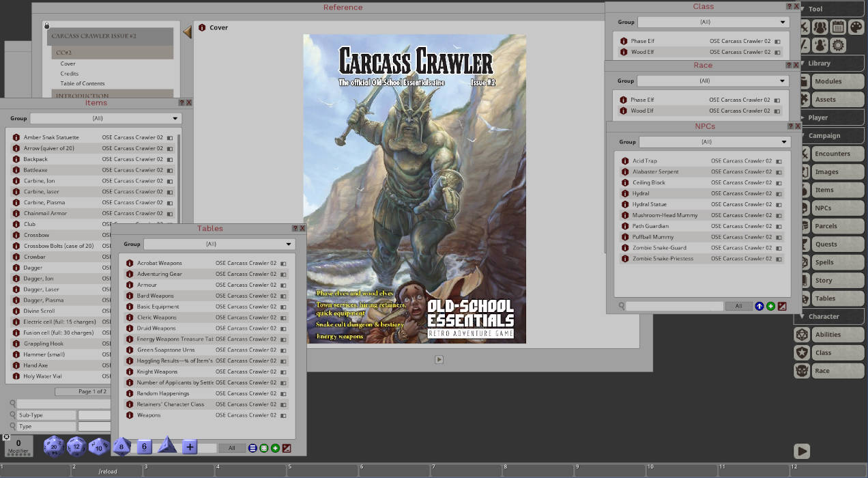The height and width of the screenshot is (478, 868).
Task: Collapse the Character sidebar section
Action: click(830, 316)
